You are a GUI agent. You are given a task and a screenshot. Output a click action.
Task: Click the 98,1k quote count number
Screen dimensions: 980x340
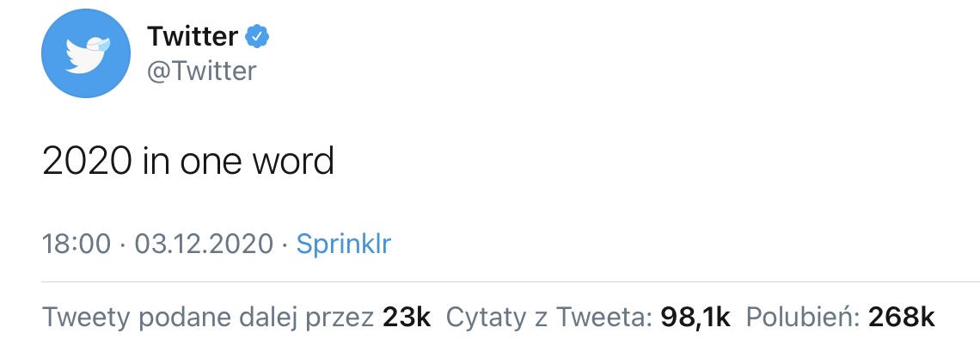(695, 318)
